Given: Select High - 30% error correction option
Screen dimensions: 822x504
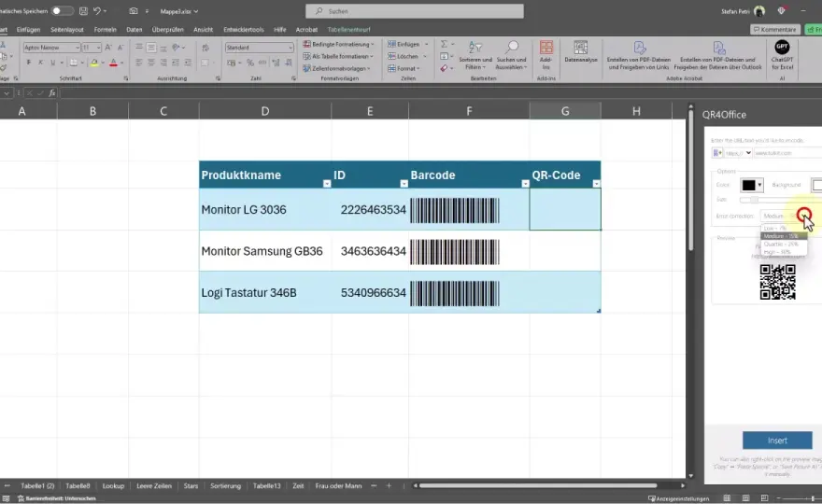Looking at the screenshot, I should pos(783,252).
